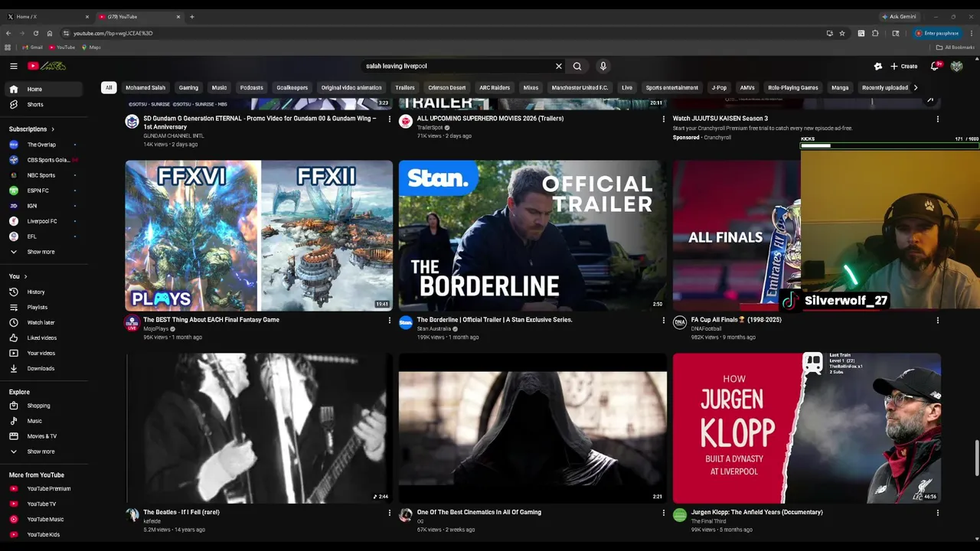Open Liverpool FC subscription channel
The width and height of the screenshot is (980, 551).
click(x=44, y=221)
